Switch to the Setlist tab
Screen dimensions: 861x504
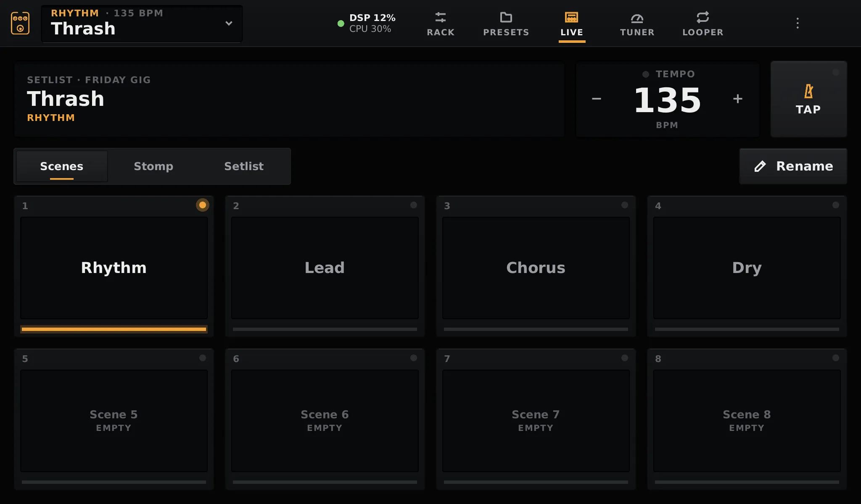coord(244,166)
